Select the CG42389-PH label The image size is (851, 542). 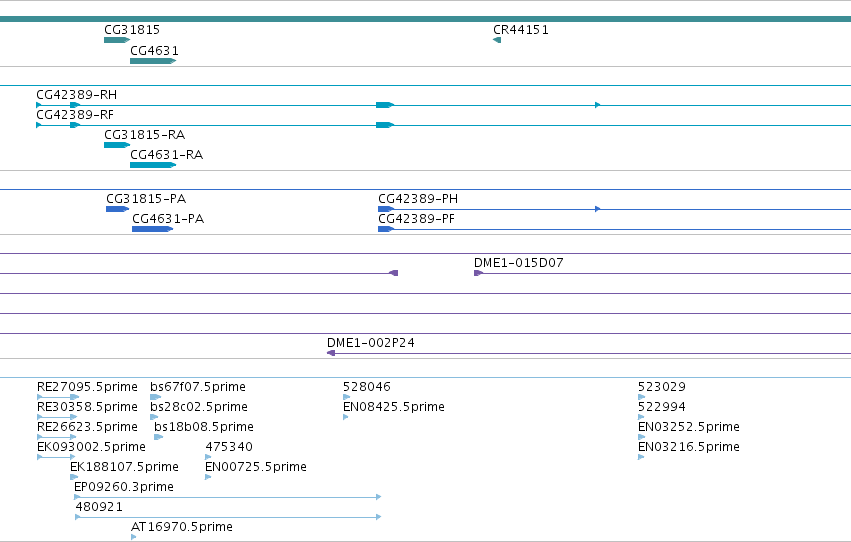[x=418, y=199]
